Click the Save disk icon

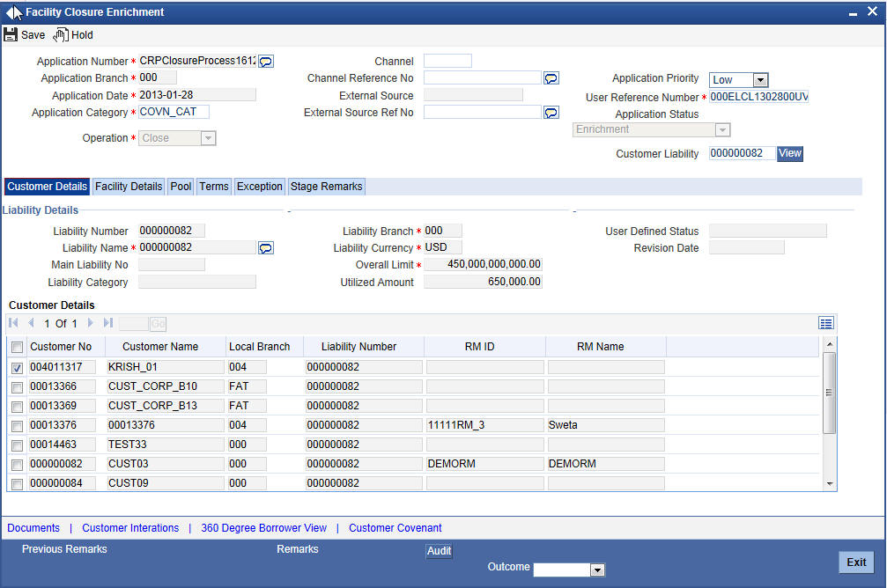[11, 34]
